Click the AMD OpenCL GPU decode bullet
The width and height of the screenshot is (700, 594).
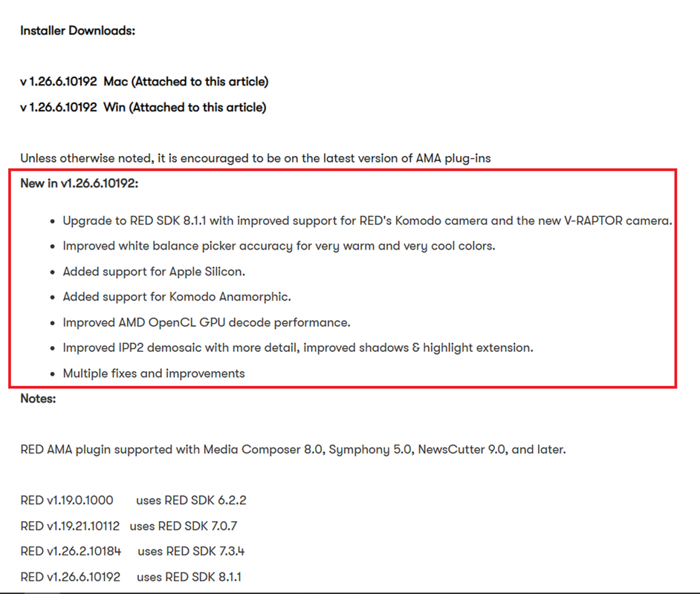point(207,322)
